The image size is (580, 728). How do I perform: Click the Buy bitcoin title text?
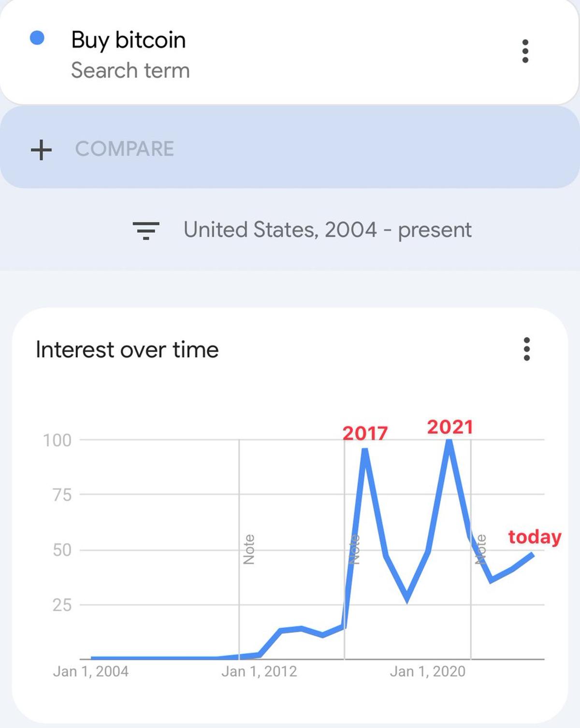pyautogui.click(x=129, y=40)
